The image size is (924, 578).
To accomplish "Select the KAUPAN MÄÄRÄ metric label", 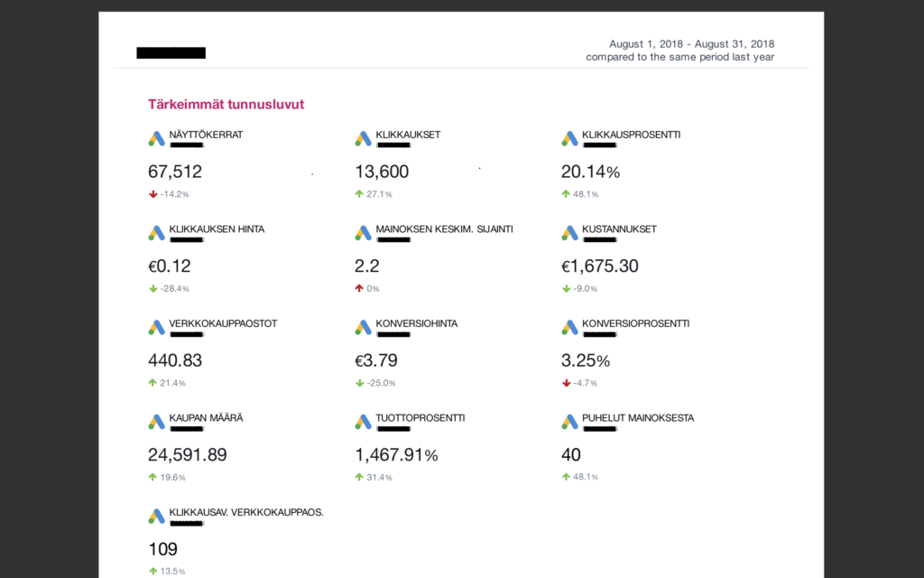I will (x=206, y=417).
